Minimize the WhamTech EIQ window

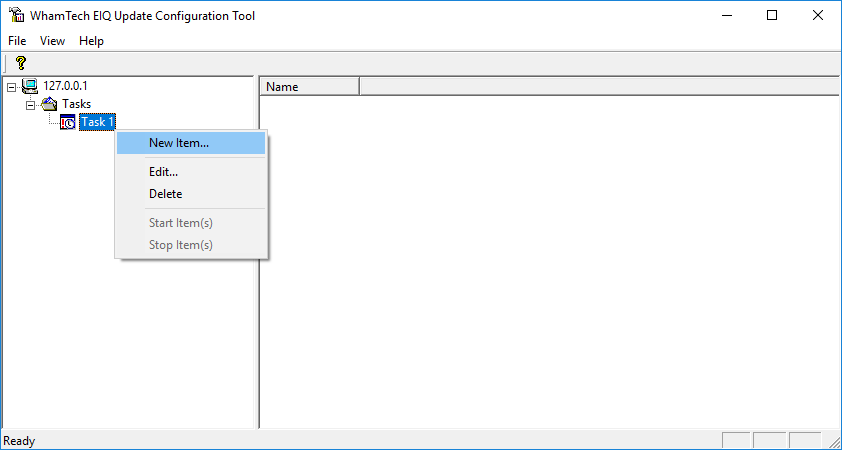[x=727, y=16]
